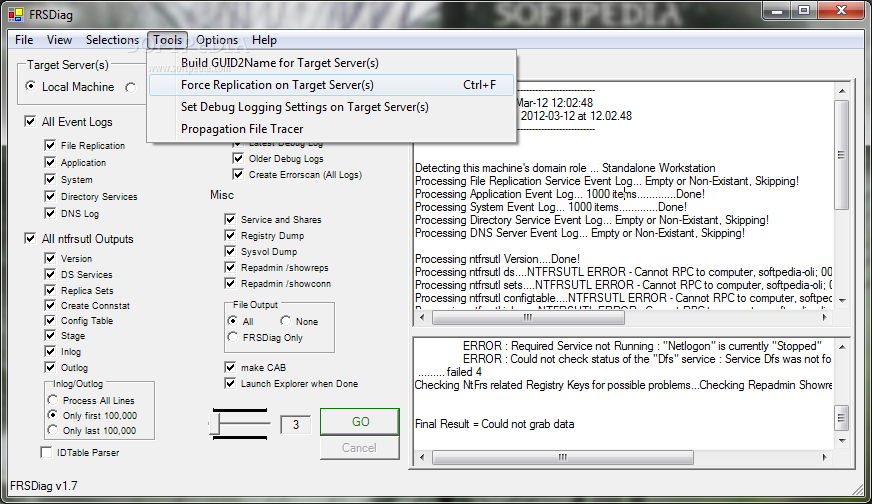Toggle Registry Dump checkbox

230,235
